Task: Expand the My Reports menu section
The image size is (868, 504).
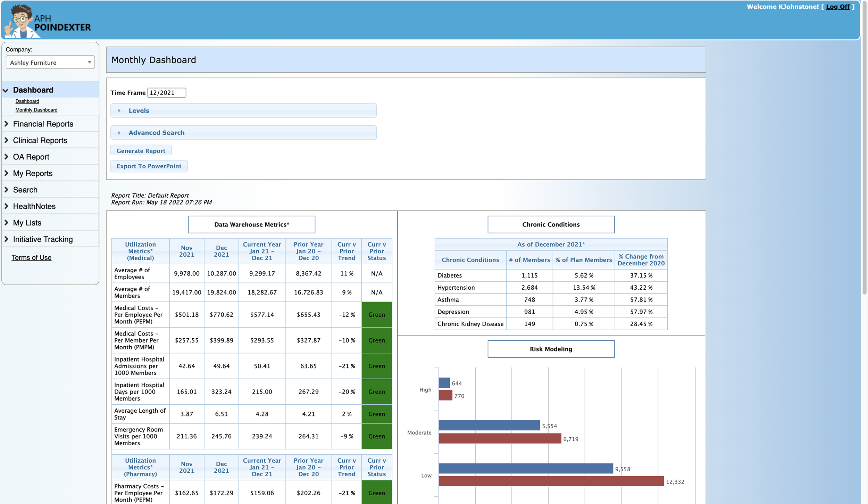Action: [33, 173]
